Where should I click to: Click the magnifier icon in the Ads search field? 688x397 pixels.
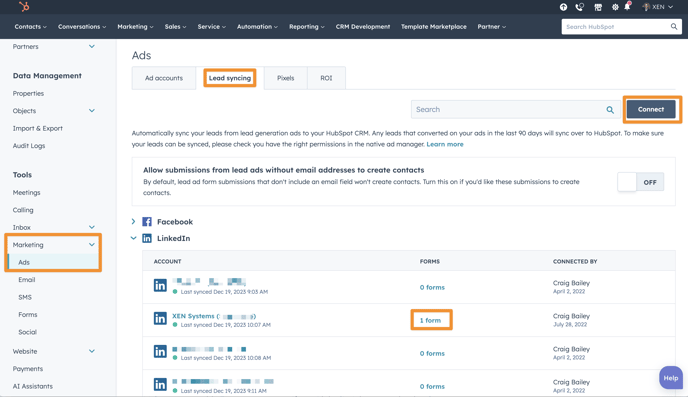pyautogui.click(x=610, y=110)
